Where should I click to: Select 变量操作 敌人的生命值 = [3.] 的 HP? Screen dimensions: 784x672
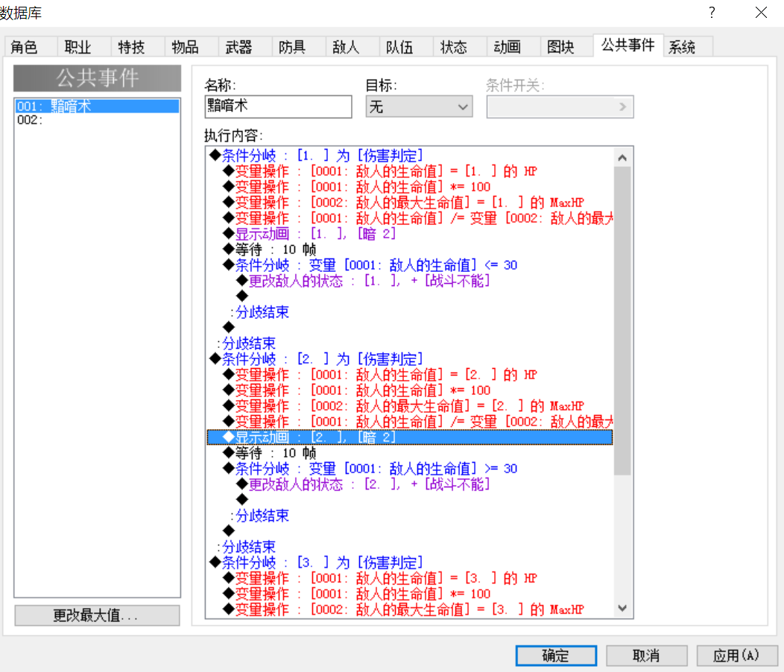410,578
